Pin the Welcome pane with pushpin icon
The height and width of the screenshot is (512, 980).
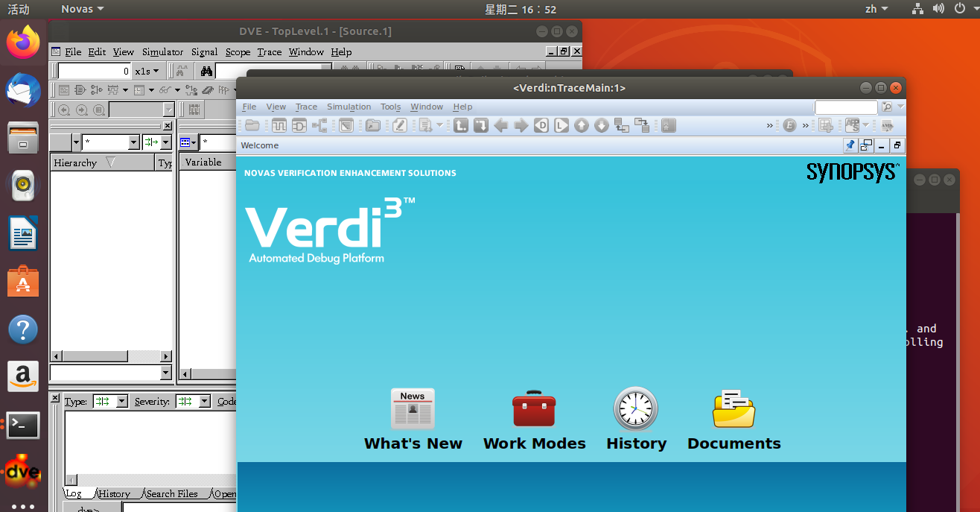[850, 145]
